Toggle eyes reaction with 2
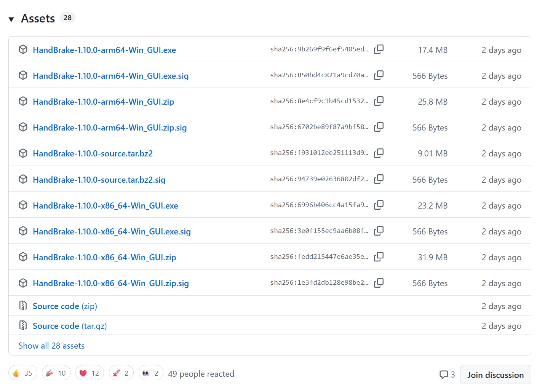 click(151, 373)
